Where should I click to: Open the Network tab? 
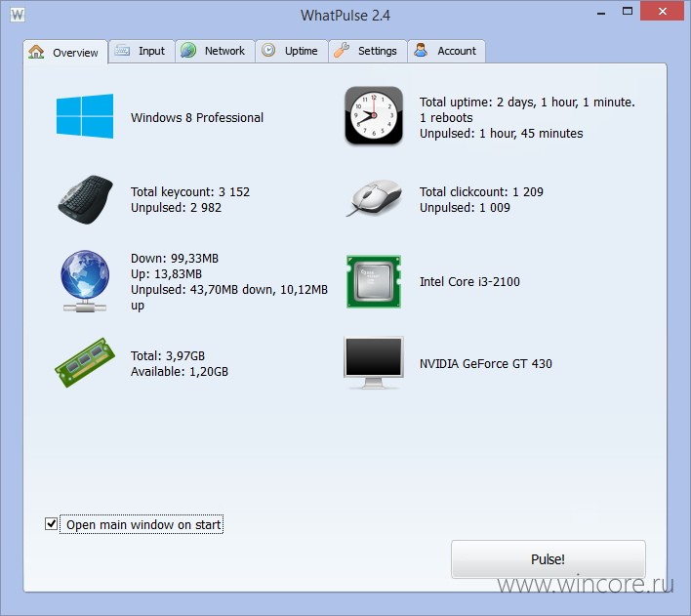point(215,51)
